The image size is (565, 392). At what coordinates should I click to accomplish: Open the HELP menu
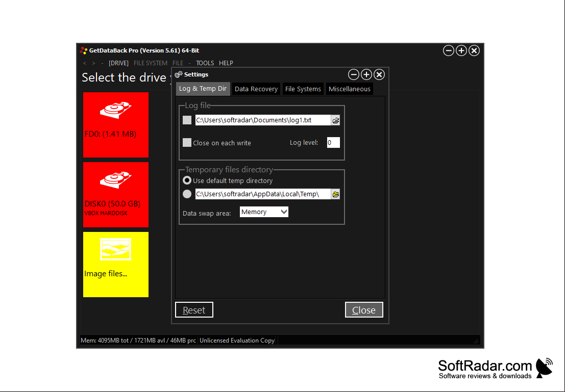226,63
